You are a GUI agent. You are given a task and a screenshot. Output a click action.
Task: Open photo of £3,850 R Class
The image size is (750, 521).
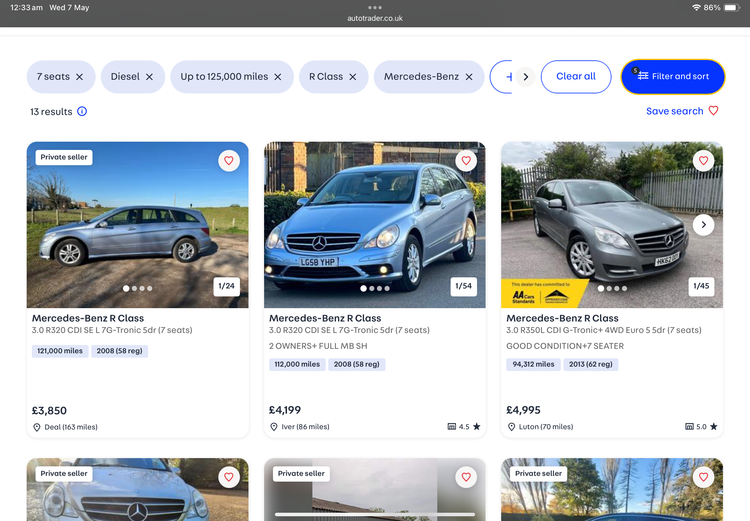click(x=138, y=224)
